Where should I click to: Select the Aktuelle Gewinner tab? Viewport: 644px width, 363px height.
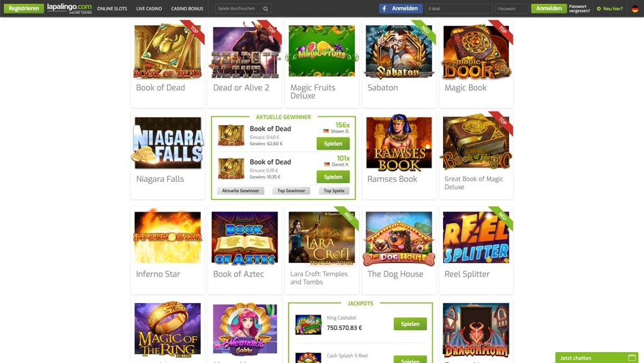pyautogui.click(x=241, y=191)
